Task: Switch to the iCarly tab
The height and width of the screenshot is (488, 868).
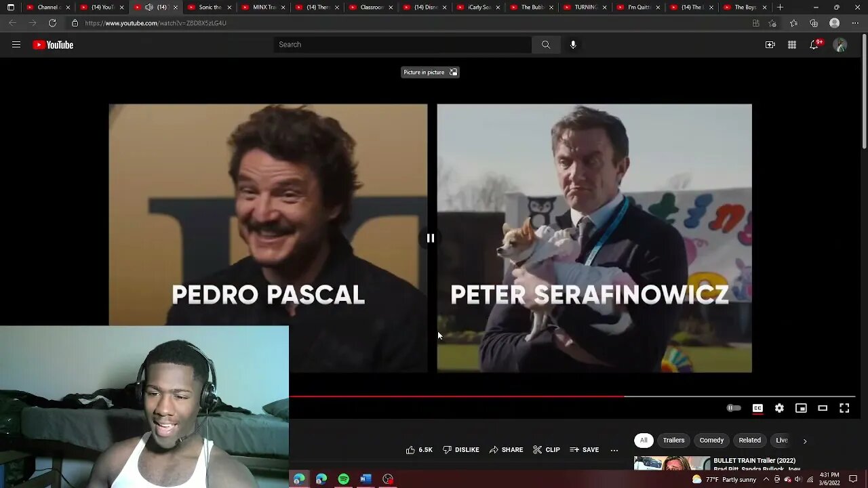Action: [478, 7]
